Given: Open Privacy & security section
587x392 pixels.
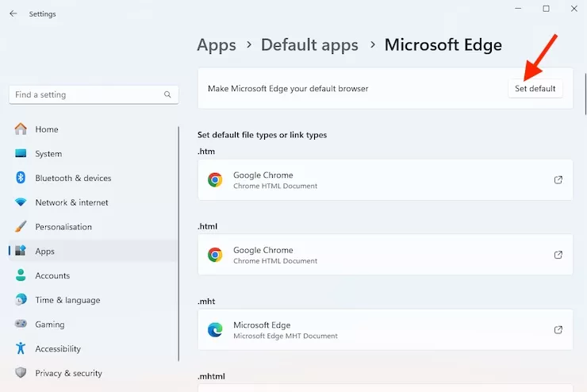Looking at the screenshot, I should [68, 373].
